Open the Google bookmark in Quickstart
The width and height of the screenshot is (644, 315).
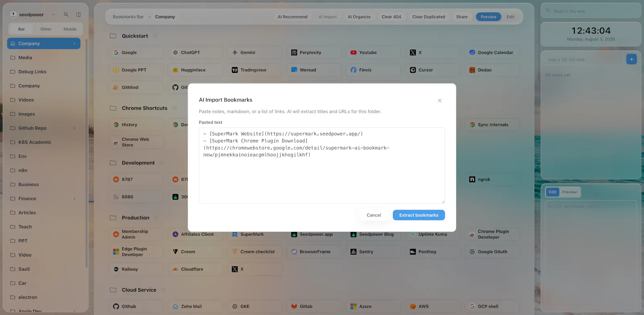(x=136, y=52)
